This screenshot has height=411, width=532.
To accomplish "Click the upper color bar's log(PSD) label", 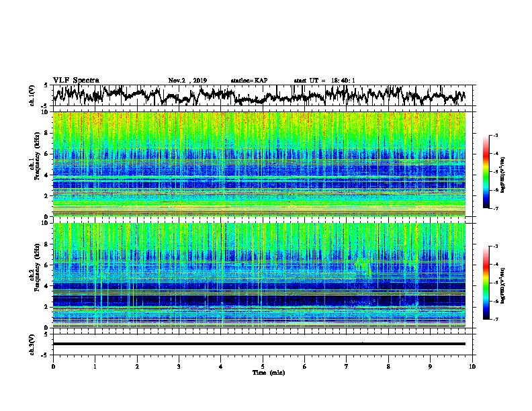I will 502,175.
